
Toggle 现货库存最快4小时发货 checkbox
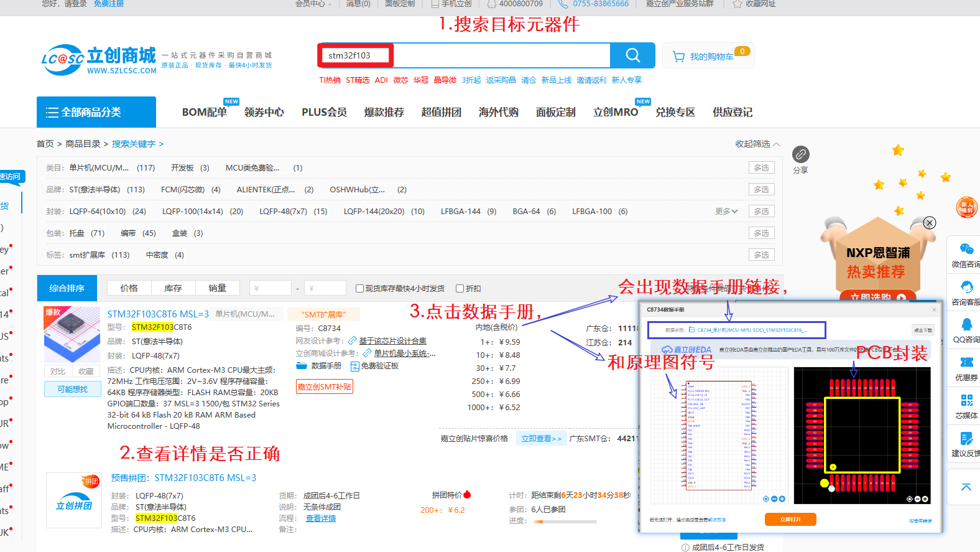359,288
